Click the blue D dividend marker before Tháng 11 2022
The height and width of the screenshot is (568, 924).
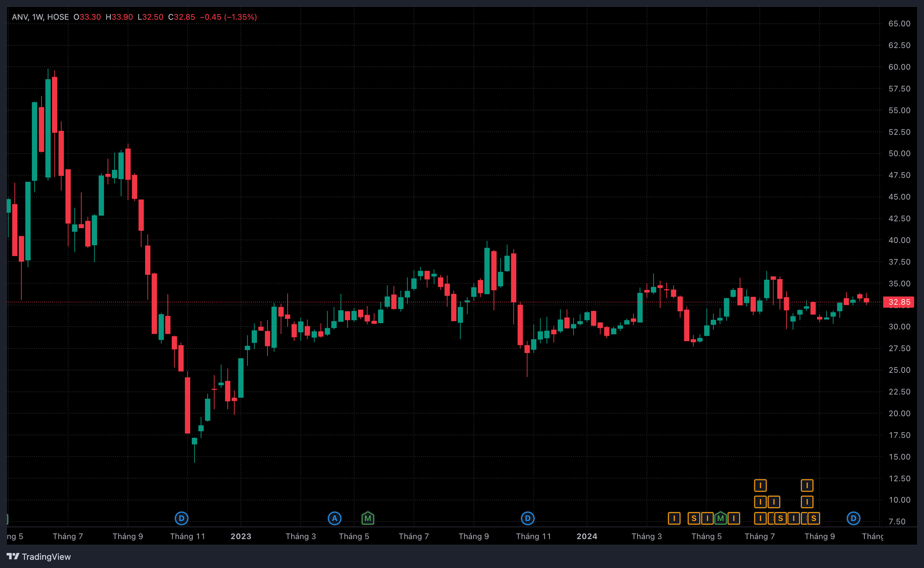pyautogui.click(x=182, y=519)
